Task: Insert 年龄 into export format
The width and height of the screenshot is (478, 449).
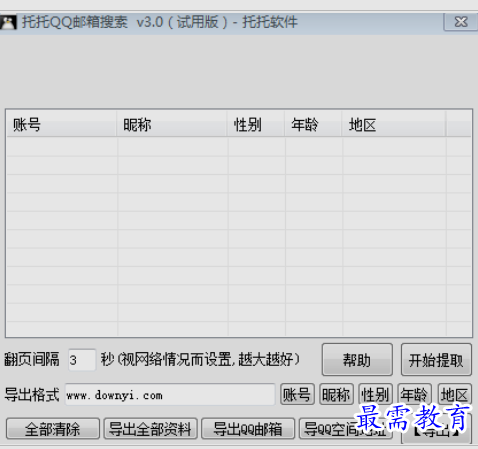Action: [414, 394]
